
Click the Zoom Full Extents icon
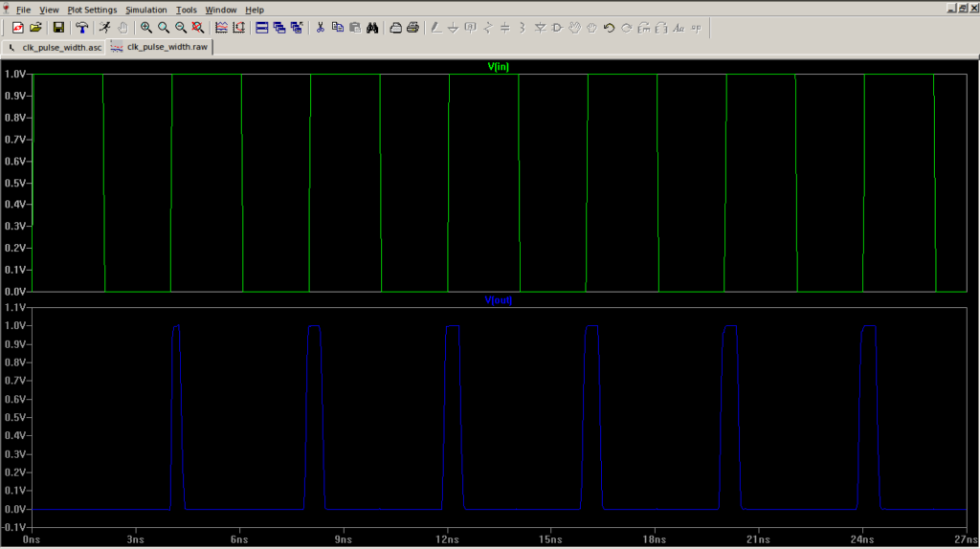coord(198,28)
